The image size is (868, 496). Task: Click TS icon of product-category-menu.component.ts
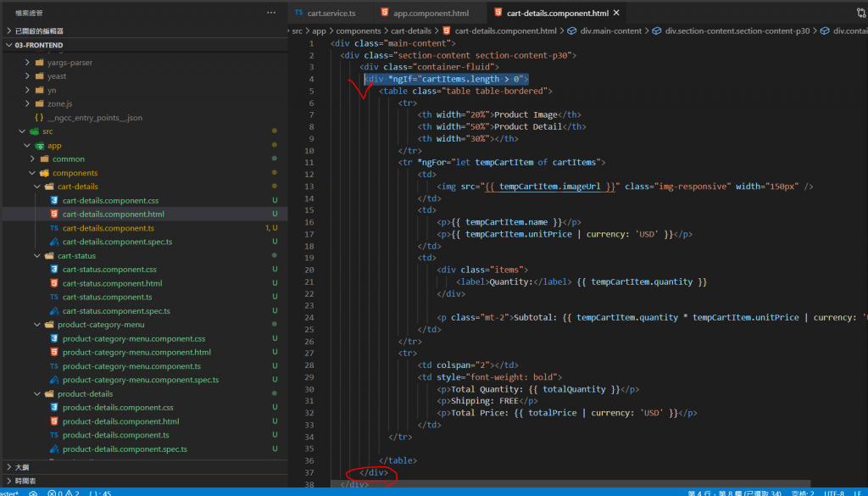[53, 366]
